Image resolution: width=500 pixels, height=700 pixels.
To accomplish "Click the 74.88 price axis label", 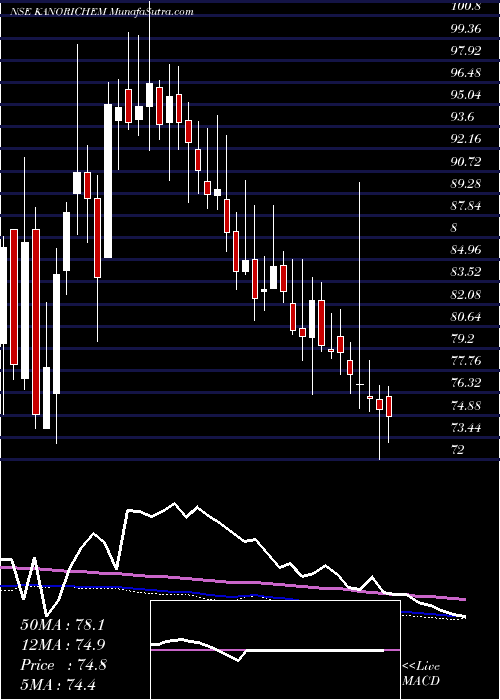I will [x=466, y=405].
